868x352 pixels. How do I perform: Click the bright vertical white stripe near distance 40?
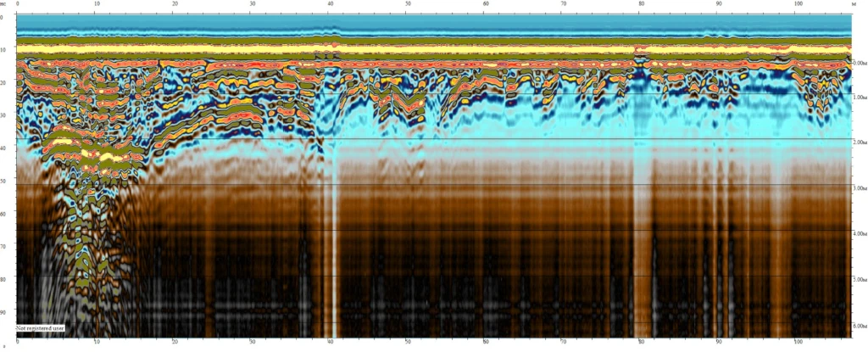tap(333, 254)
